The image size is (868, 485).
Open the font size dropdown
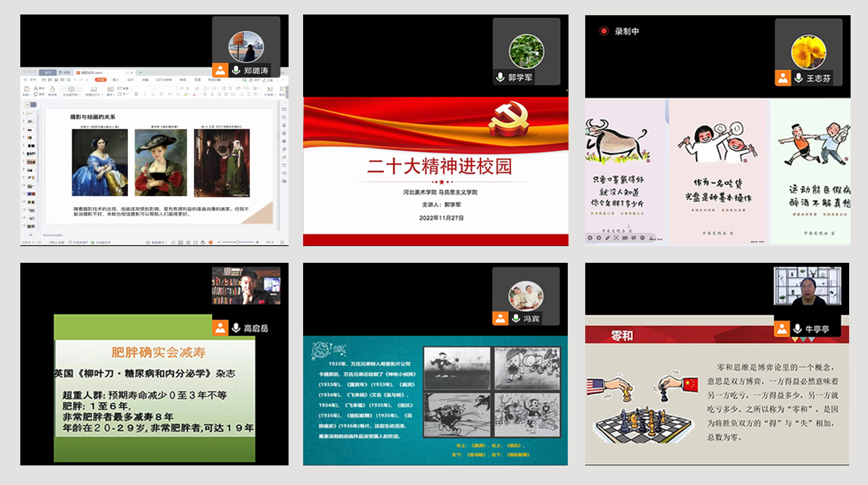(176, 89)
